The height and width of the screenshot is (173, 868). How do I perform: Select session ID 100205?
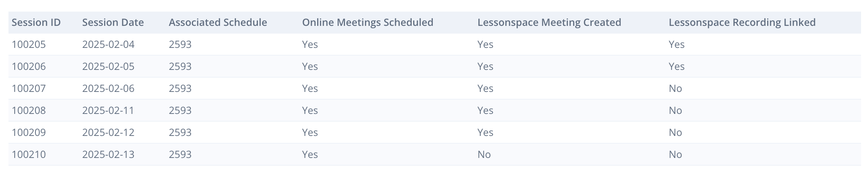click(29, 44)
